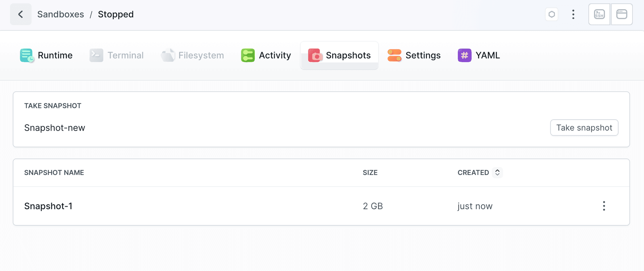Open the YAML tab
This screenshot has width=644, height=271.
[x=487, y=55]
